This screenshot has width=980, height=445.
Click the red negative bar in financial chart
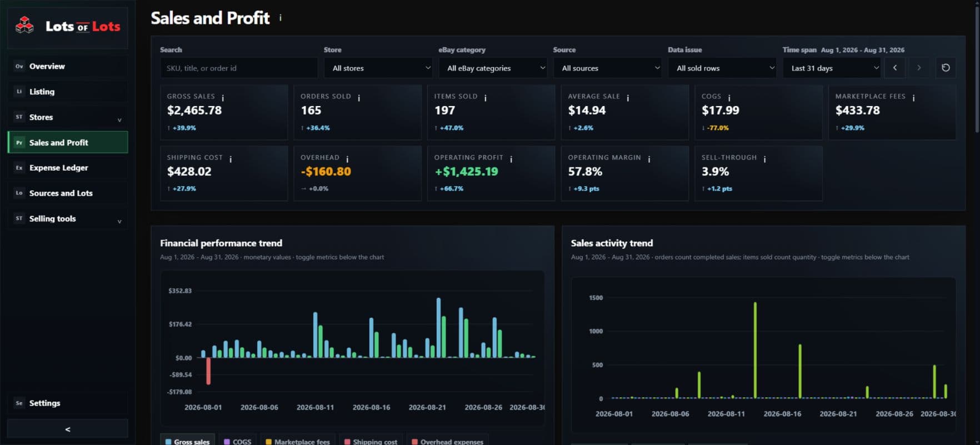pyautogui.click(x=208, y=371)
